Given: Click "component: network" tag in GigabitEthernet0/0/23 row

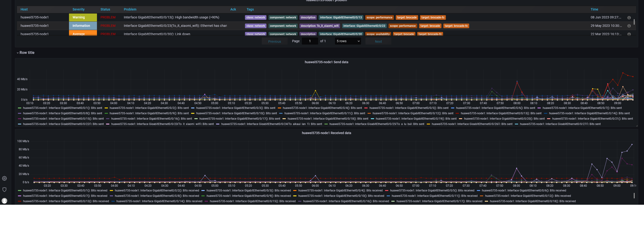Looking at the screenshot, I should (283, 26).
